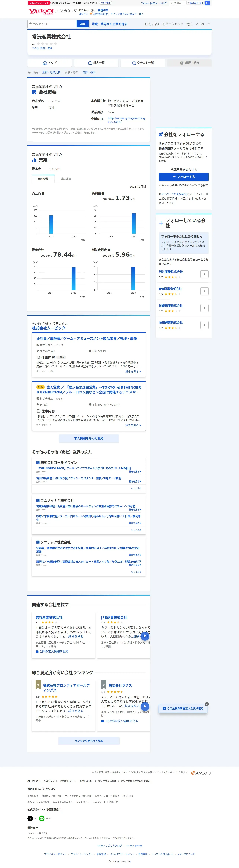
Task: Click the Stanby logo
Action: 201,773
